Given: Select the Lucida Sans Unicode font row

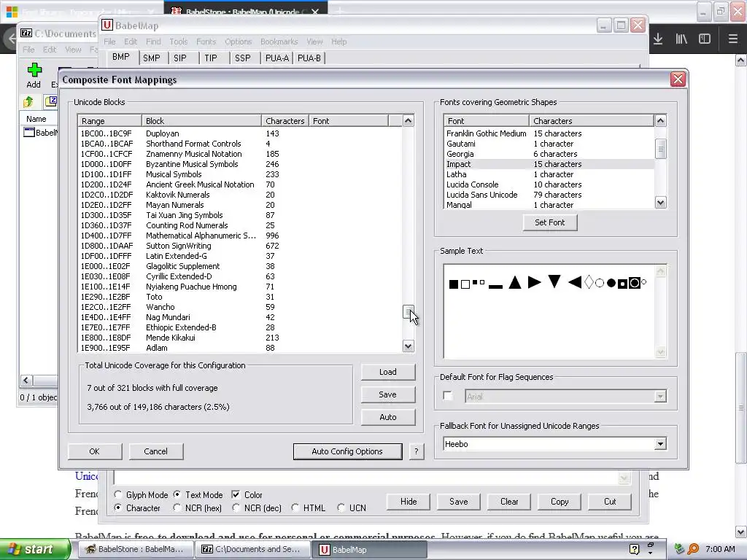Looking at the screenshot, I should [x=549, y=195].
